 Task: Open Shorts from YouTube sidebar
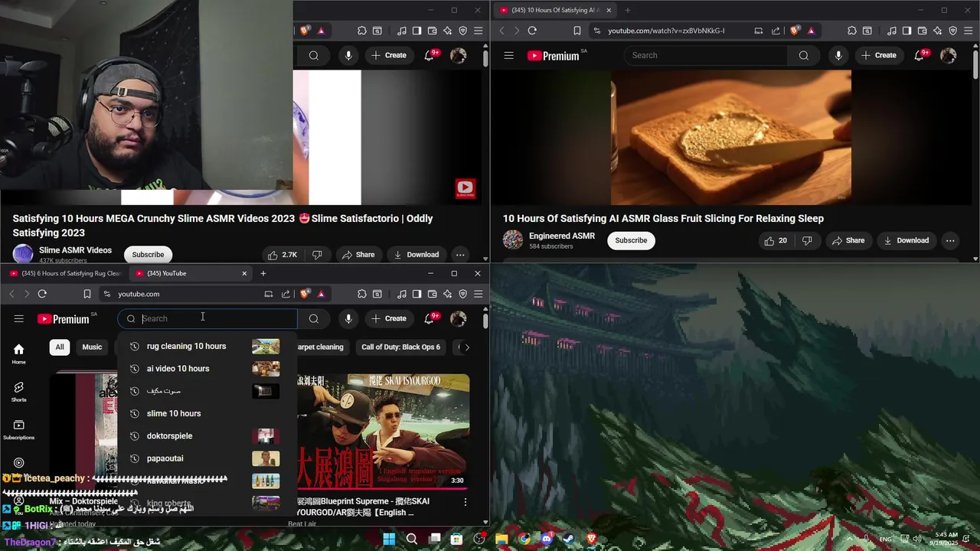18,392
